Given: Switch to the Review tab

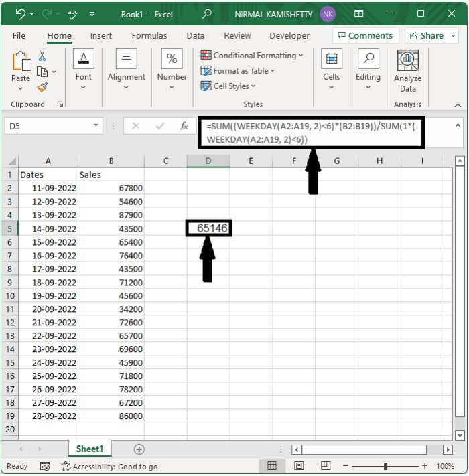Looking at the screenshot, I should pyautogui.click(x=237, y=36).
